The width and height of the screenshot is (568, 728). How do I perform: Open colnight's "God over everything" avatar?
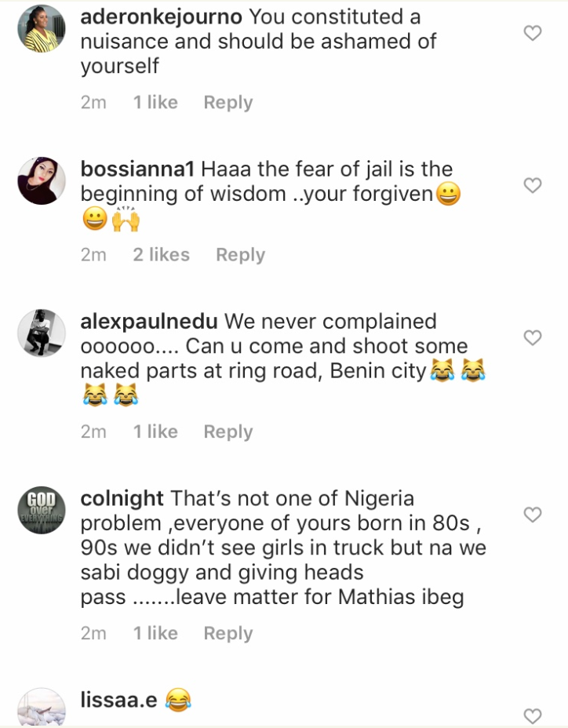[x=41, y=511]
